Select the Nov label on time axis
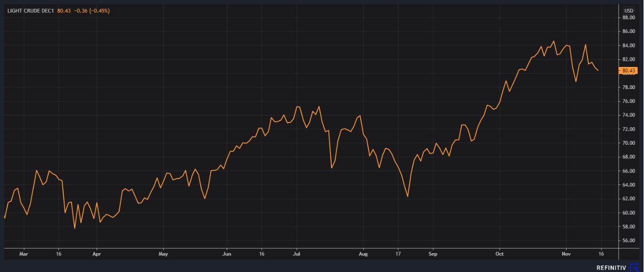 (566, 254)
